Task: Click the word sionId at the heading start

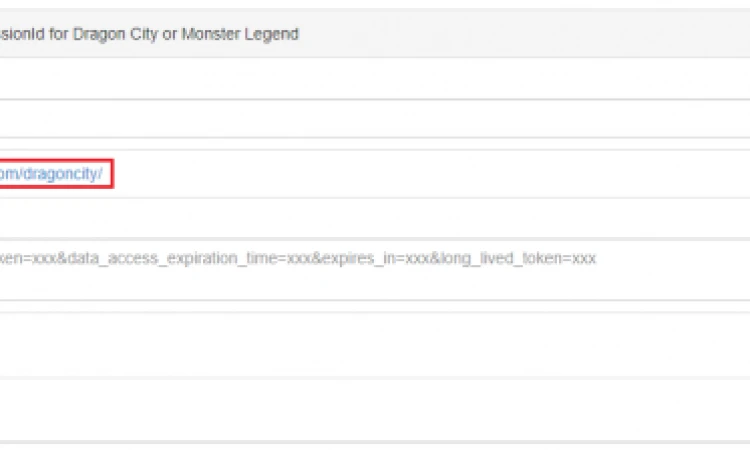Action: click(x=22, y=34)
